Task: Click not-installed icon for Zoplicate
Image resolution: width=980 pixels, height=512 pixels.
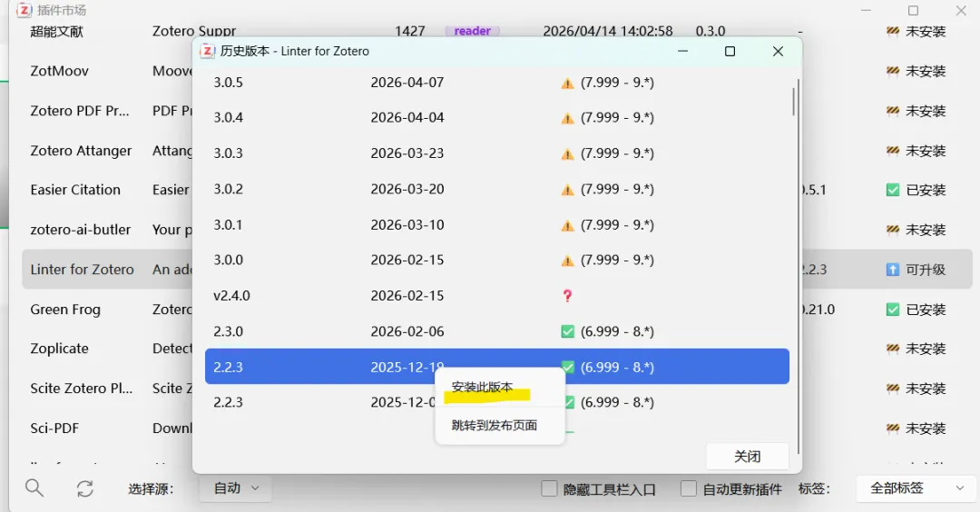Action: click(x=893, y=349)
